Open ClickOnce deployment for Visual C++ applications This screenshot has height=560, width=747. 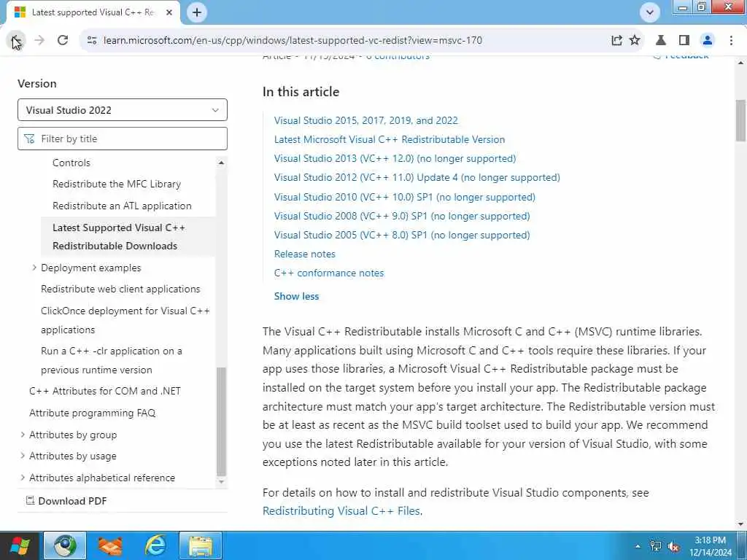(x=125, y=320)
